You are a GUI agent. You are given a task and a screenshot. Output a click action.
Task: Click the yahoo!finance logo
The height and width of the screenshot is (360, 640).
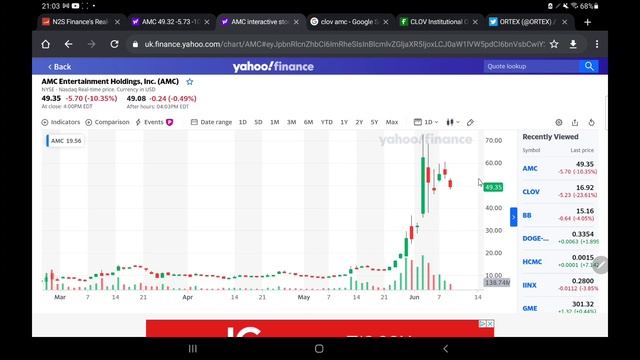273,66
